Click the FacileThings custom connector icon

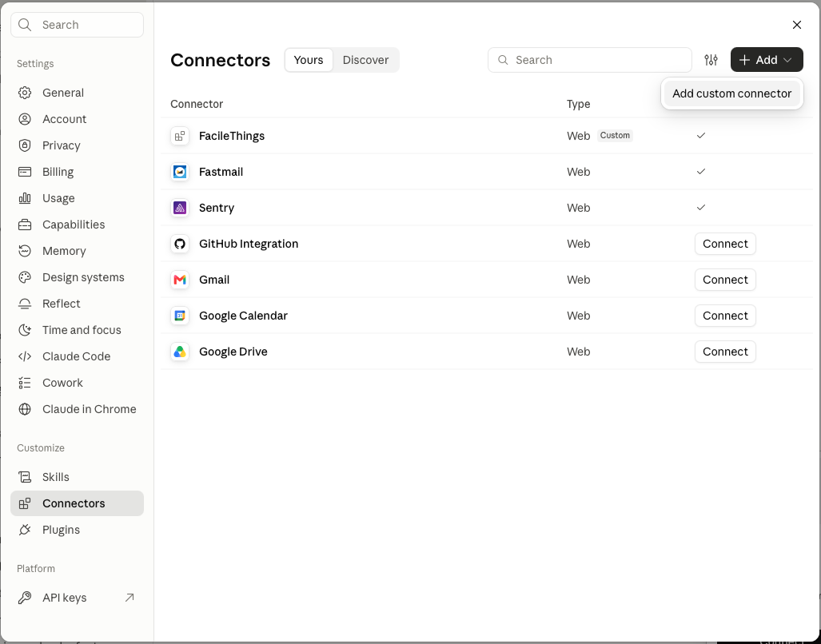180,136
